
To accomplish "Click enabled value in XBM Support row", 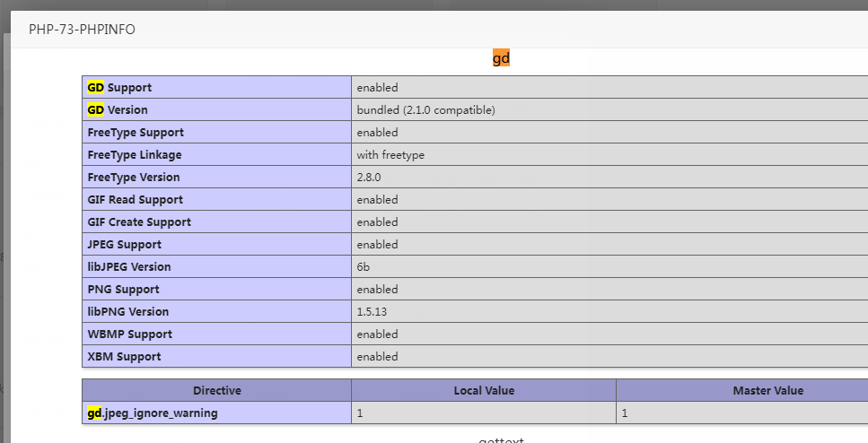I will (x=377, y=356).
